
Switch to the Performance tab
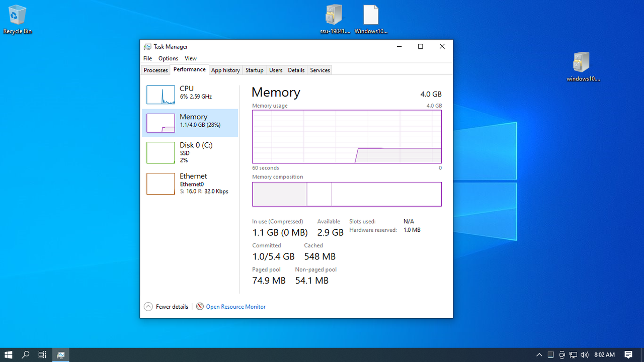pyautogui.click(x=190, y=69)
